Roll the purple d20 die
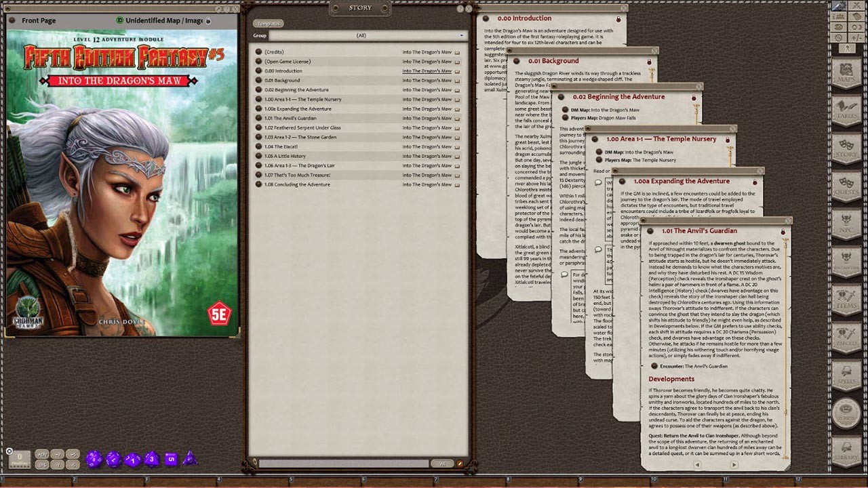 point(94,460)
